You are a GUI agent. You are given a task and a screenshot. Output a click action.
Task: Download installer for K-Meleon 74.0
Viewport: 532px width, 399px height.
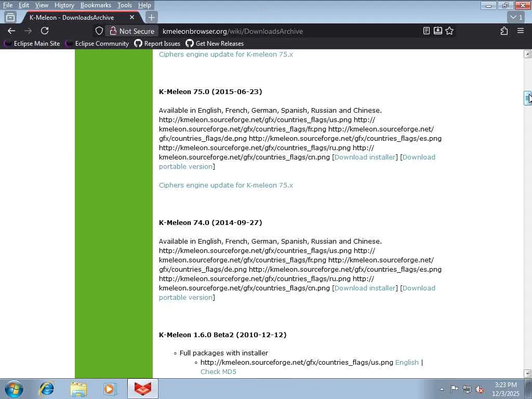tap(365, 288)
